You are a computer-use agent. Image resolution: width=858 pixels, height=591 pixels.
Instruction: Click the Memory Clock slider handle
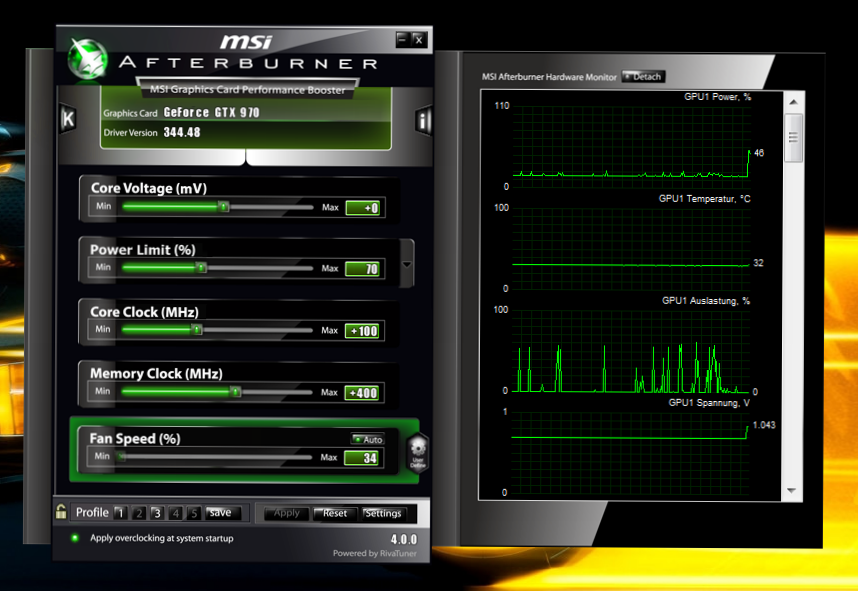(x=235, y=391)
